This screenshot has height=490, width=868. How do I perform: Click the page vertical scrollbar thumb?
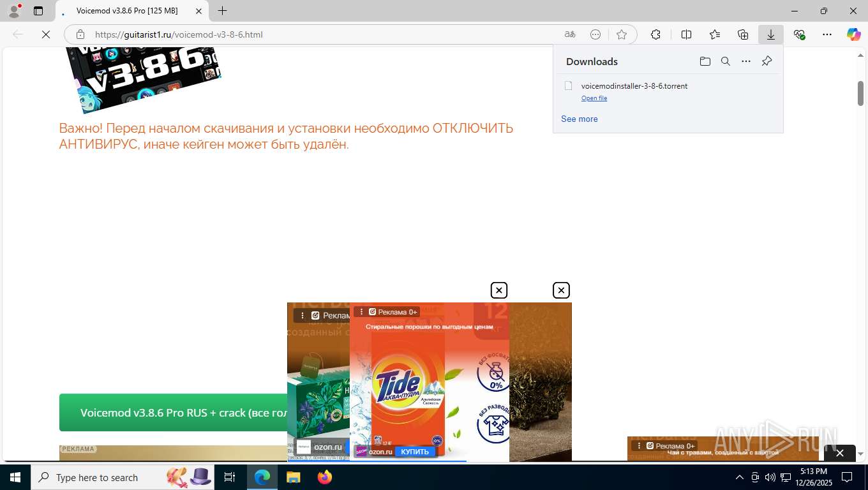point(860,93)
